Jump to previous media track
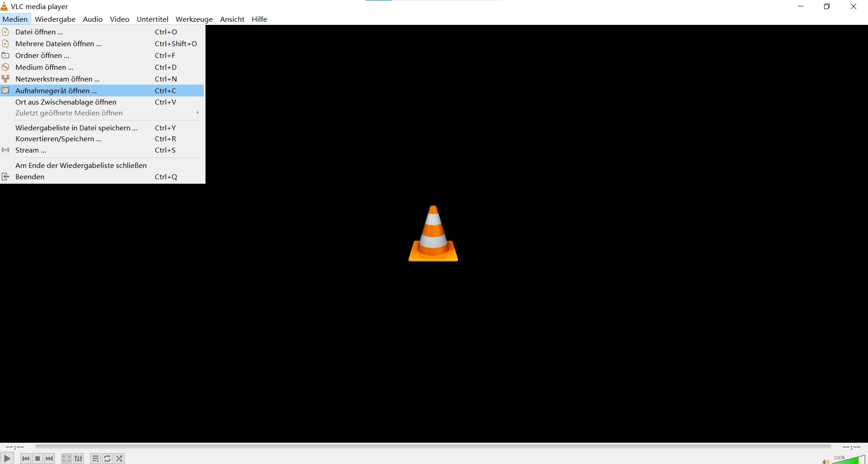 tap(26, 459)
